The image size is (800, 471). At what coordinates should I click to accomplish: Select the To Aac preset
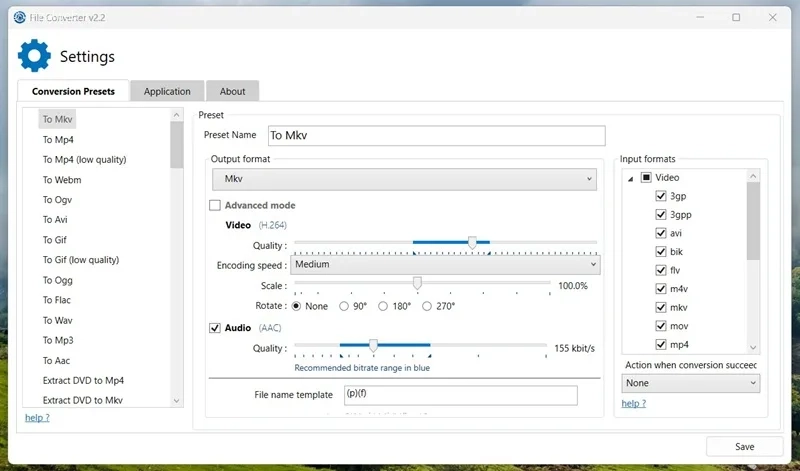click(x=56, y=360)
